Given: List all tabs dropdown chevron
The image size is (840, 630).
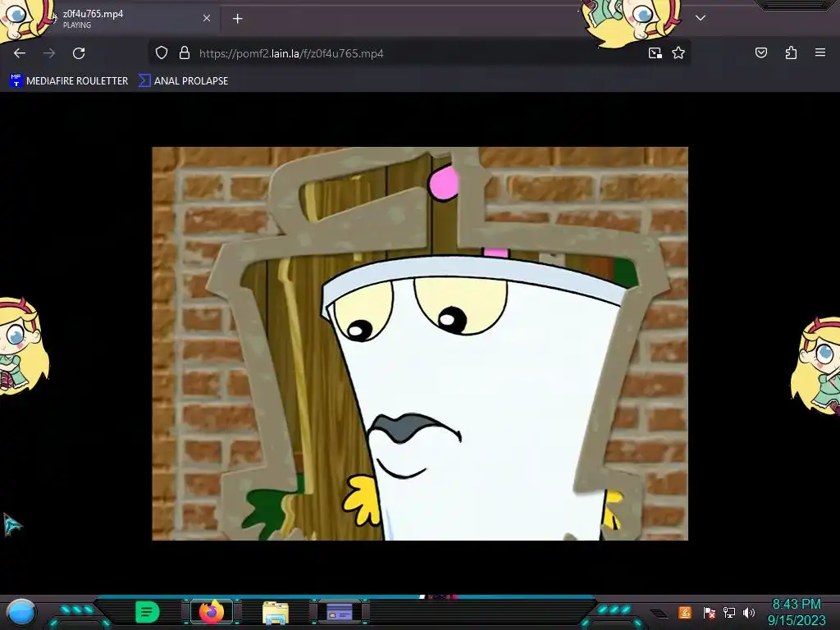Looking at the screenshot, I should 701,18.
